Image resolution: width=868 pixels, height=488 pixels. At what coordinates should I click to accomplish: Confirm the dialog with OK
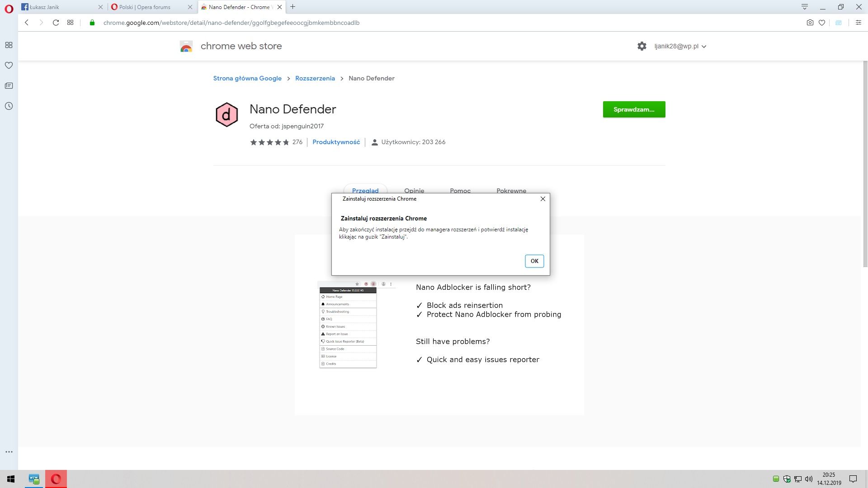534,261
